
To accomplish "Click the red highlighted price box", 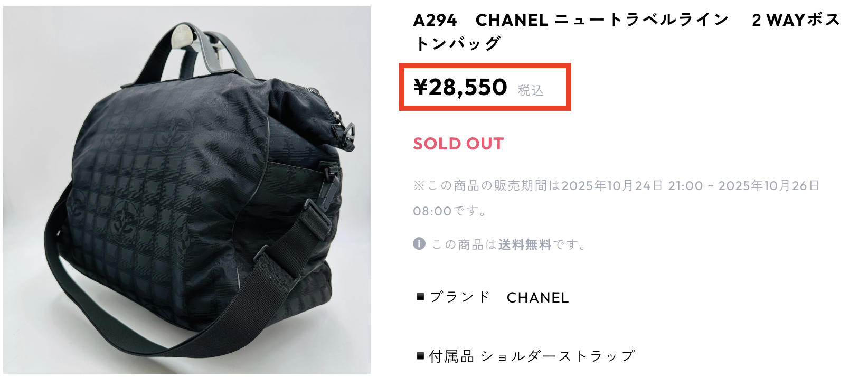I will click(485, 87).
